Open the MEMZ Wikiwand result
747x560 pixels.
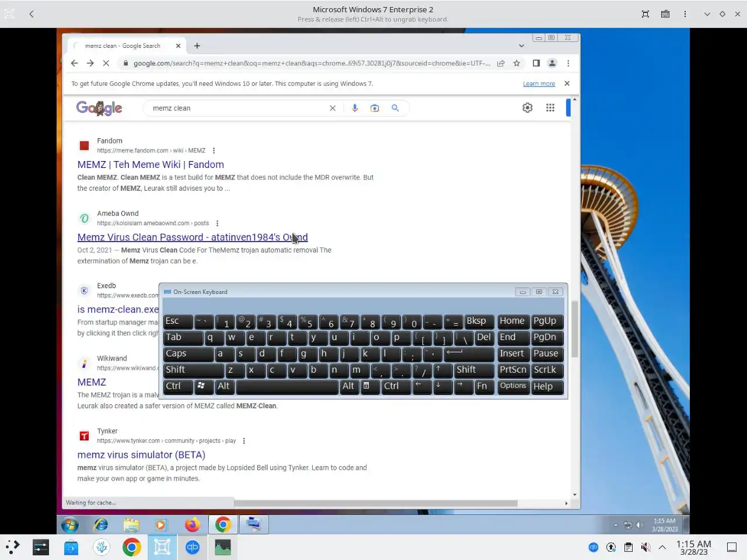point(92,382)
